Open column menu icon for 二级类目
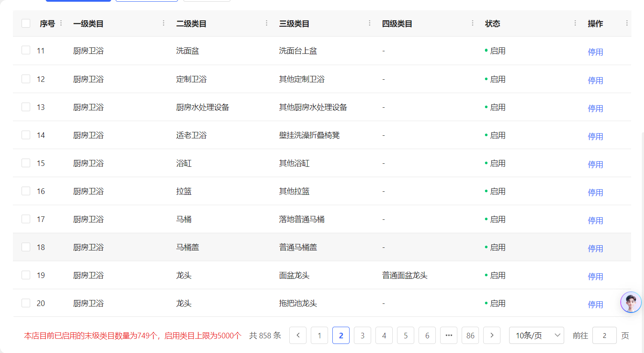The image size is (644, 353). click(x=266, y=23)
